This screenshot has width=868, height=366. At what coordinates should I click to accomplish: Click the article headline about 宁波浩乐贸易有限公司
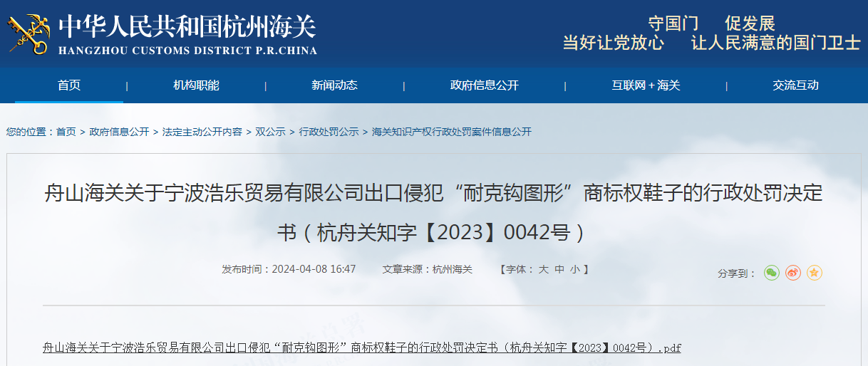[x=433, y=212]
